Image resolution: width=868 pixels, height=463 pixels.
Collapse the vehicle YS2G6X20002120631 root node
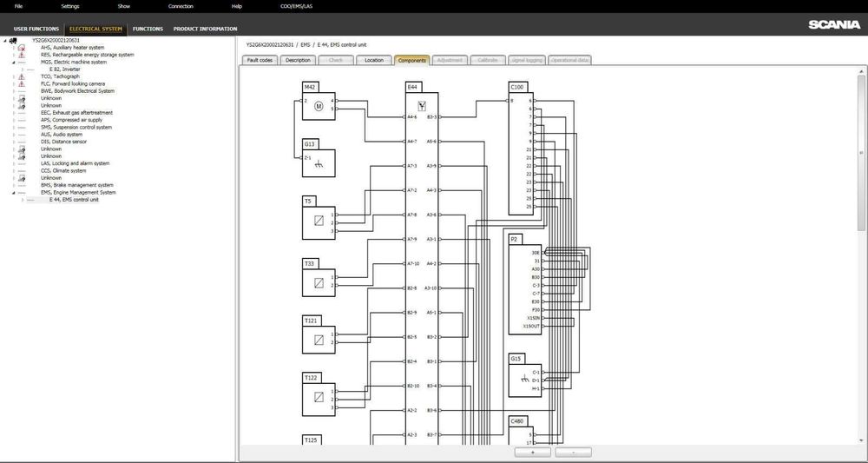pyautogui.click(x=5, y=41)
